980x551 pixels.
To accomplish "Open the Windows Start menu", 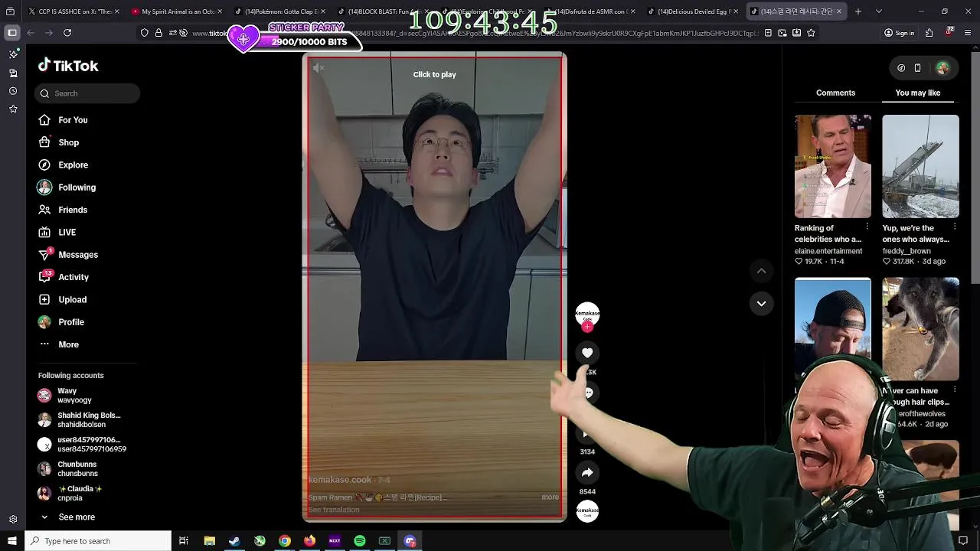I will (11, 541).
